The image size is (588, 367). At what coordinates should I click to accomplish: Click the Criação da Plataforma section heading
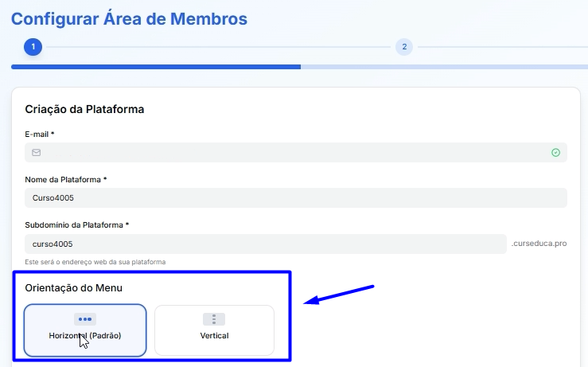84,109
